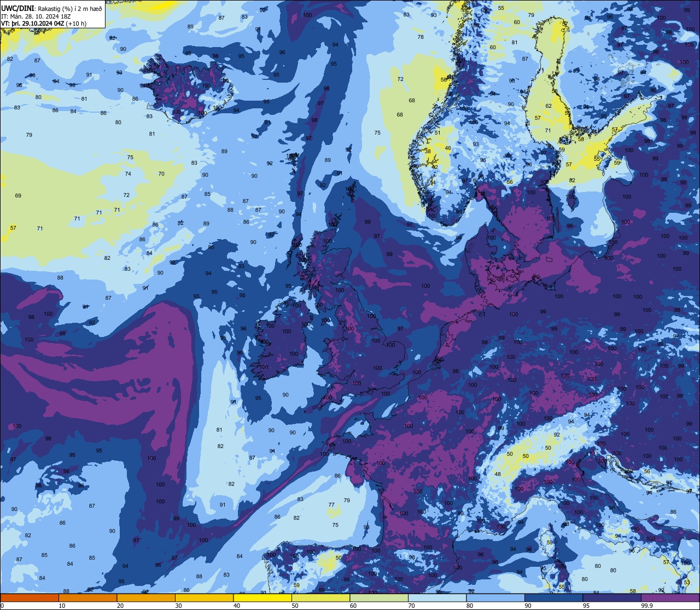Click the 20–30 legend color segment
Viewport: 700px width, 610px height.
(146, 597)
